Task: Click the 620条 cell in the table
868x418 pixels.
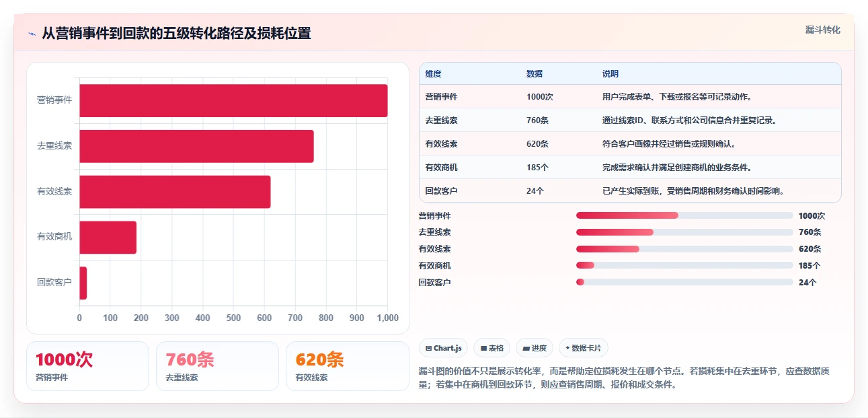Action: [x=538, y=144]
